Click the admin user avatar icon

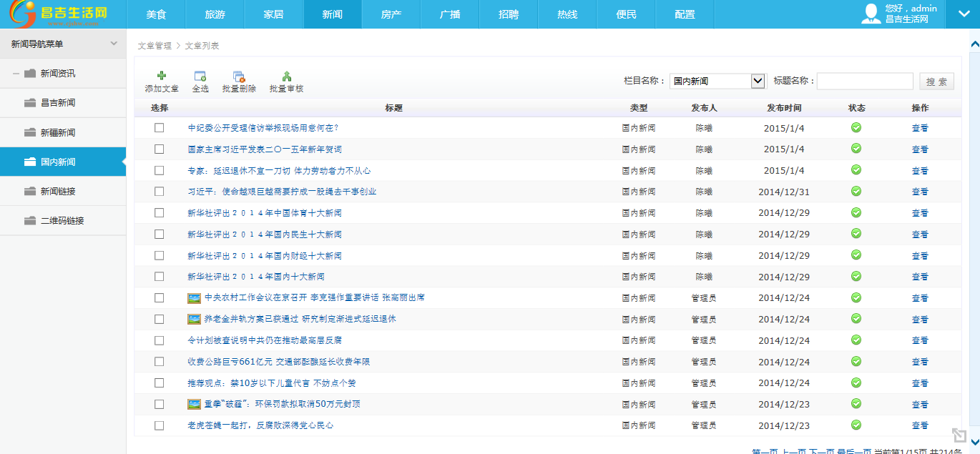coord(871,14)
